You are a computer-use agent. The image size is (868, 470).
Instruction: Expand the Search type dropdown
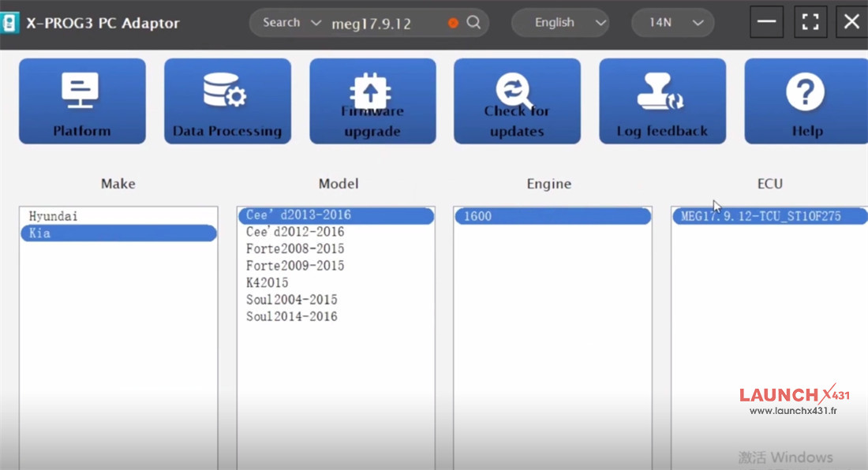pyautogui.click(x=292, y=23)
